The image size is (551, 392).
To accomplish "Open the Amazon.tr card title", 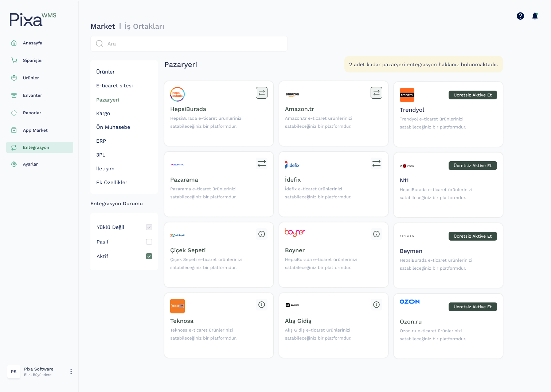I will pyautogui.click(x=300, y=109).
